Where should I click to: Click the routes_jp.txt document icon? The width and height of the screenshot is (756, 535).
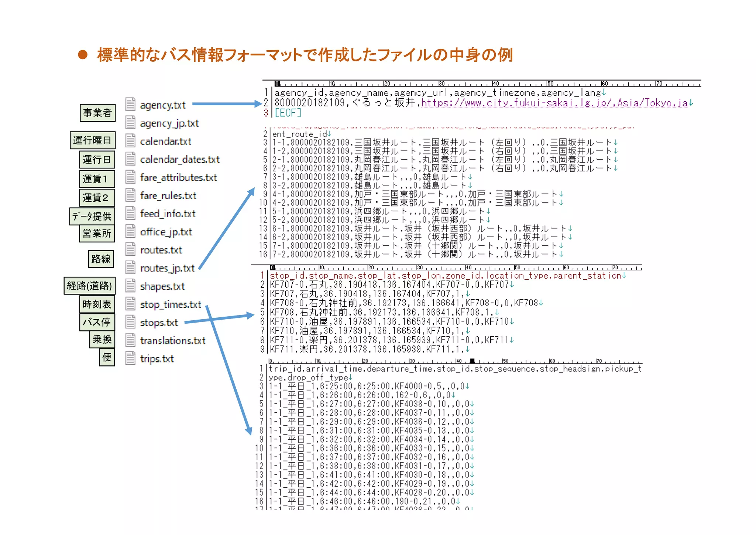tap(130, 267)
